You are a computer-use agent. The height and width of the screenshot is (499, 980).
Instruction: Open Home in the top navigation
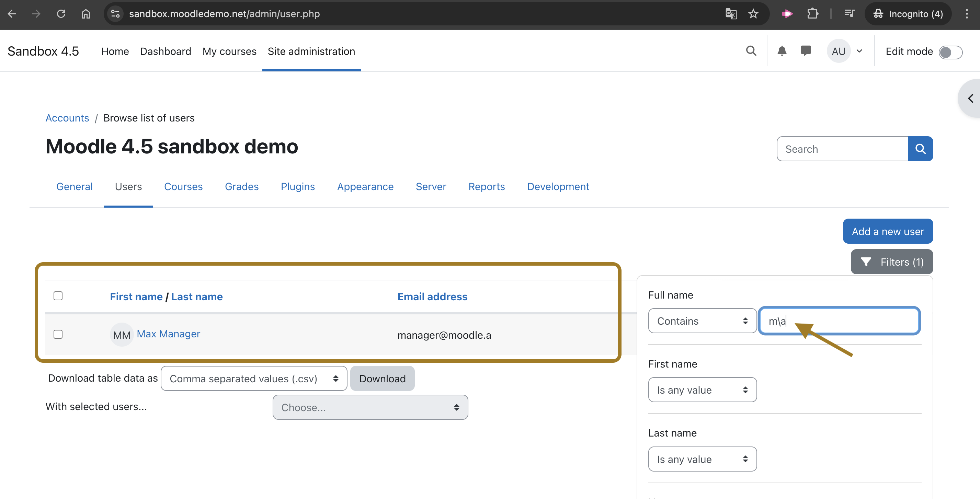point(115,51)
